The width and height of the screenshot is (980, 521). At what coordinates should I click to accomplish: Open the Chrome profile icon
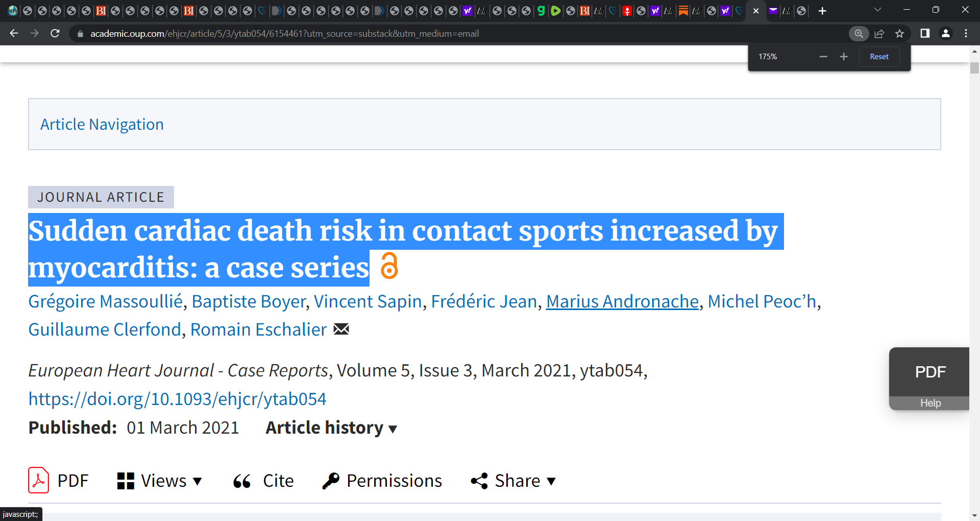[946, 33]
